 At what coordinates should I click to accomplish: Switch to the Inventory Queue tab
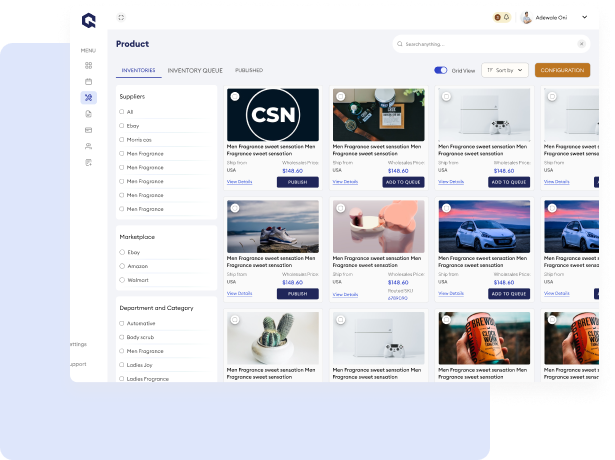195,71
